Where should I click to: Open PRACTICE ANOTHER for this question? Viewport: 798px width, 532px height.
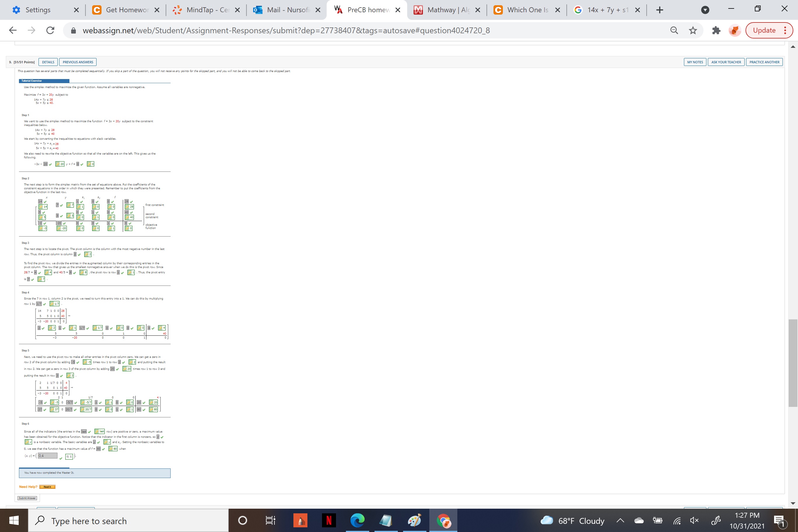764,62
